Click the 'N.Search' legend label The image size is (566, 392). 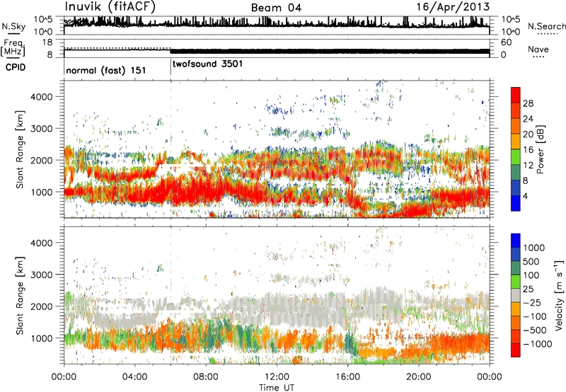pos(546,26)
